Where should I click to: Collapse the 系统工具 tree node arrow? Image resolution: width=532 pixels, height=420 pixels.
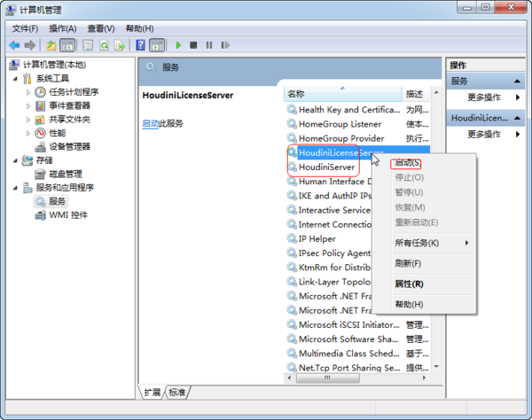coord(15,79)
